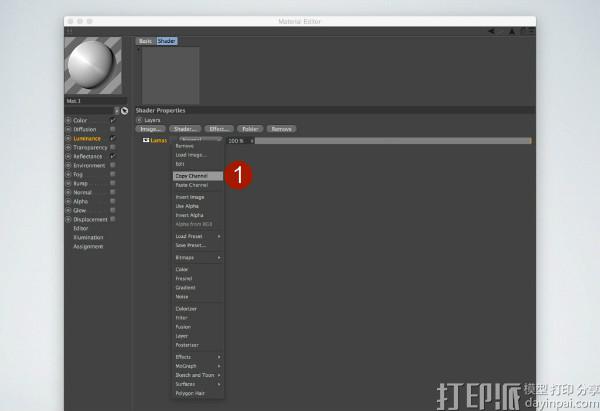Enable the Diffusion channel checkbox
Image resolution: width=600 pixels, height=411 pixels.
[x=113, y=129]
